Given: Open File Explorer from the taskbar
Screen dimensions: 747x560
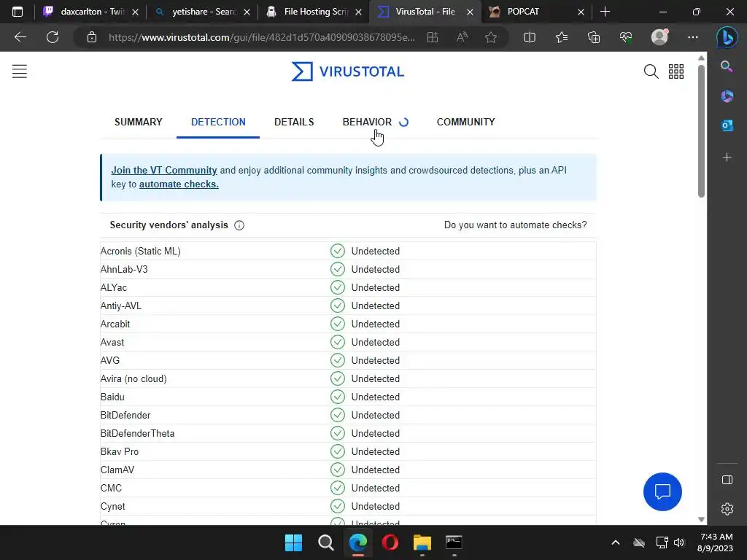Looking at the screenshot, I should point(422,542).
